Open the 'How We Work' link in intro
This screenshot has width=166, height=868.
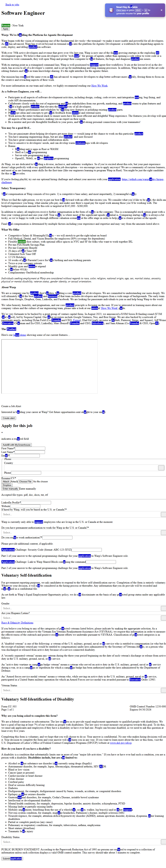(x=99, y=86)
